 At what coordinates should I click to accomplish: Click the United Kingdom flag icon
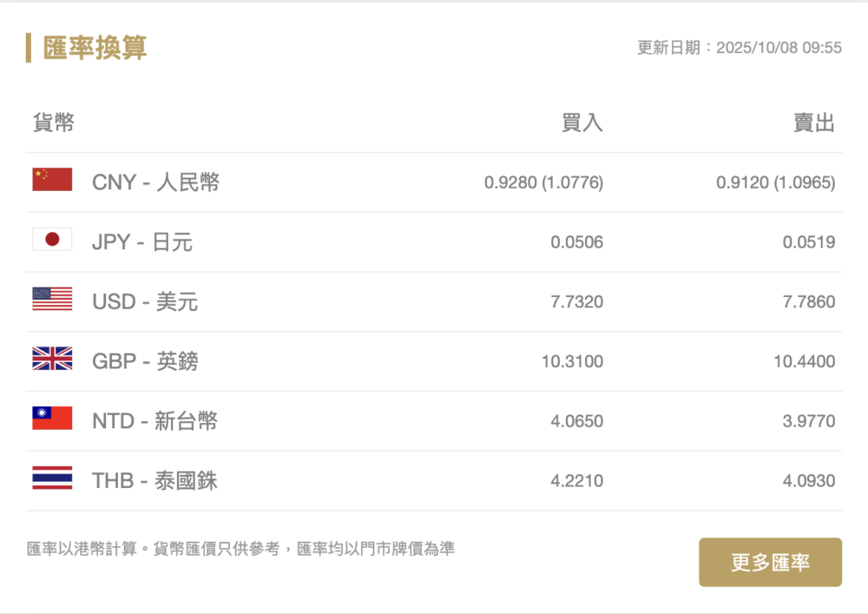click(x=52, y=359)
